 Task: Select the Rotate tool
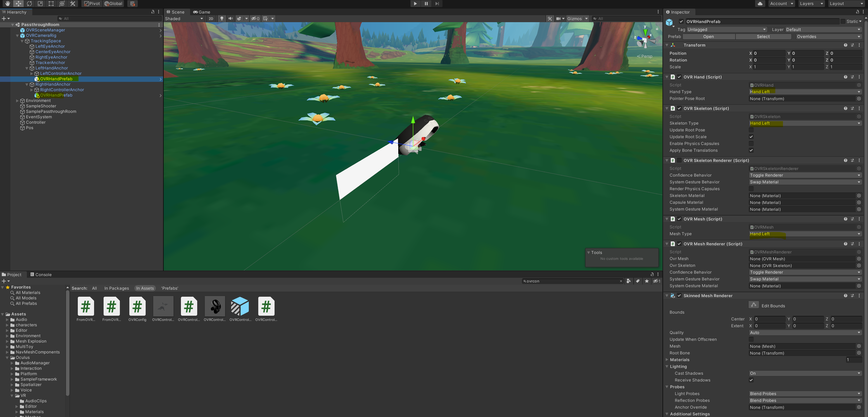[29, 4]
